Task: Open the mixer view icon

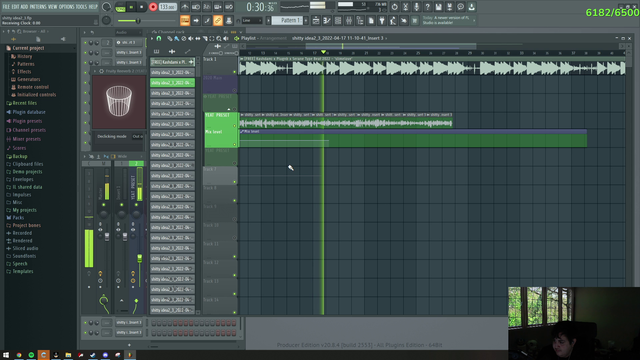Action: [x=349, y=20]
